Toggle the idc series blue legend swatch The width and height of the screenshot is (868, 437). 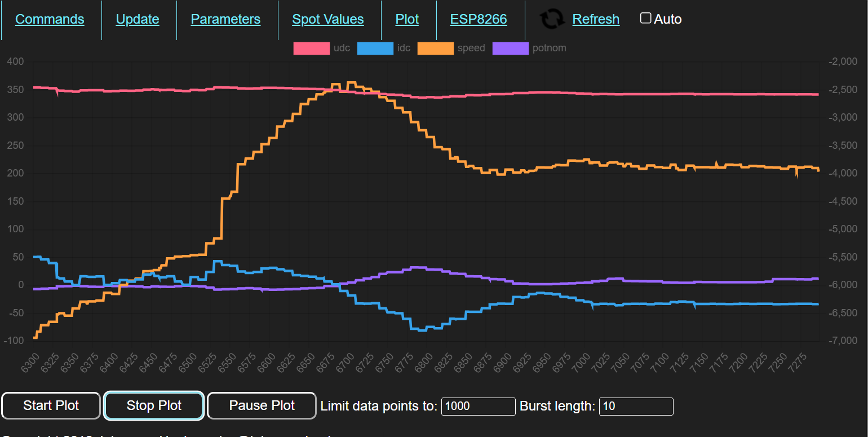[x=375, y=48]
